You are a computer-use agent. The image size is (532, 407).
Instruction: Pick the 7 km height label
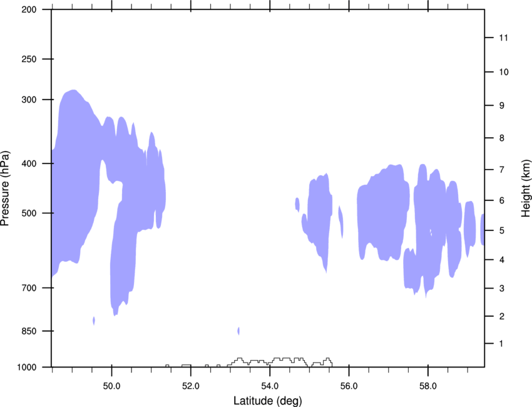click(502, 170)
